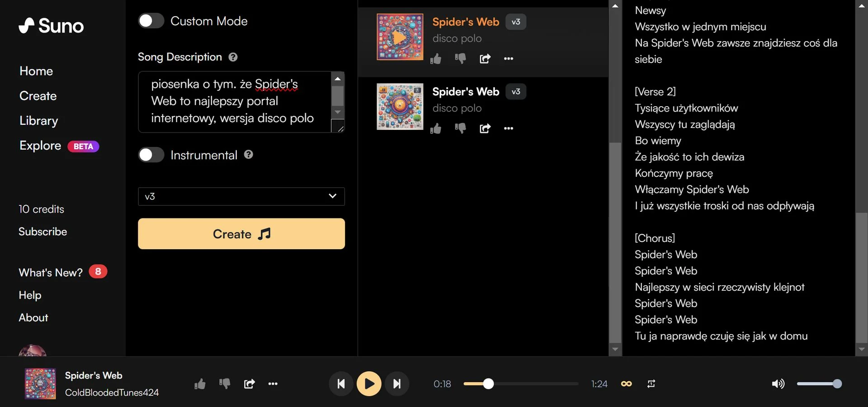Skip to previous track
Image resolution: width=868 pixels, height=407 pixels.
coord(341,384)
